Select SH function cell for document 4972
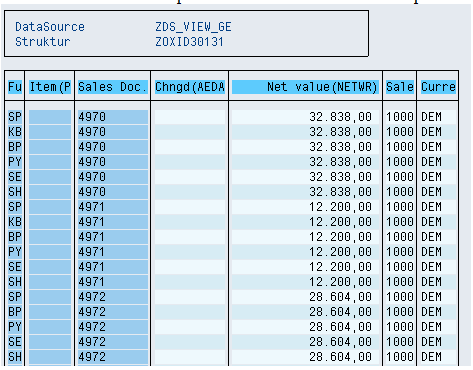This screenshot has height=370, width=473. click(x=15, y=357)
